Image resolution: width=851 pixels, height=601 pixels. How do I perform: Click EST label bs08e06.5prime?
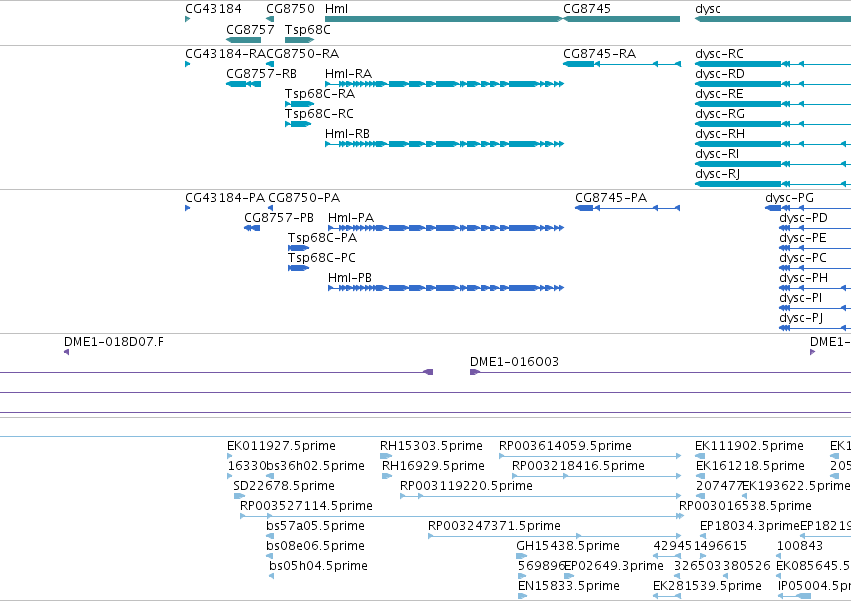[315, 546]
